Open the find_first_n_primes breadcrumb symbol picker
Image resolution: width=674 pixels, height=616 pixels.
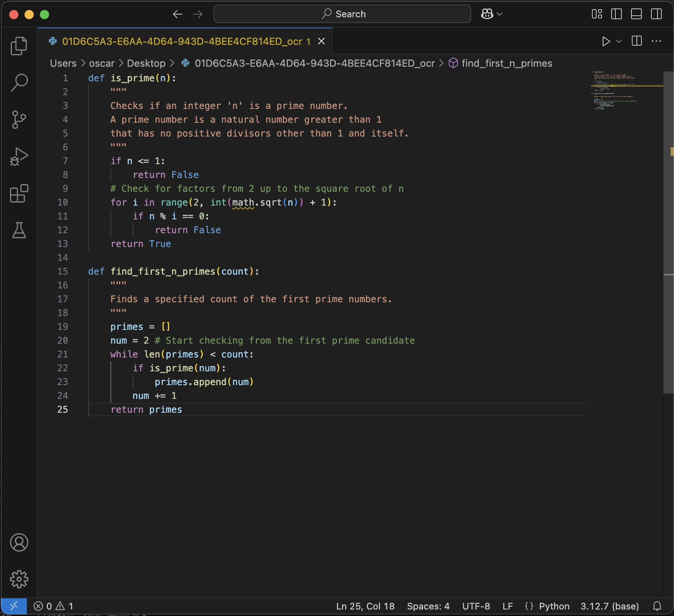tap(506, 63)
